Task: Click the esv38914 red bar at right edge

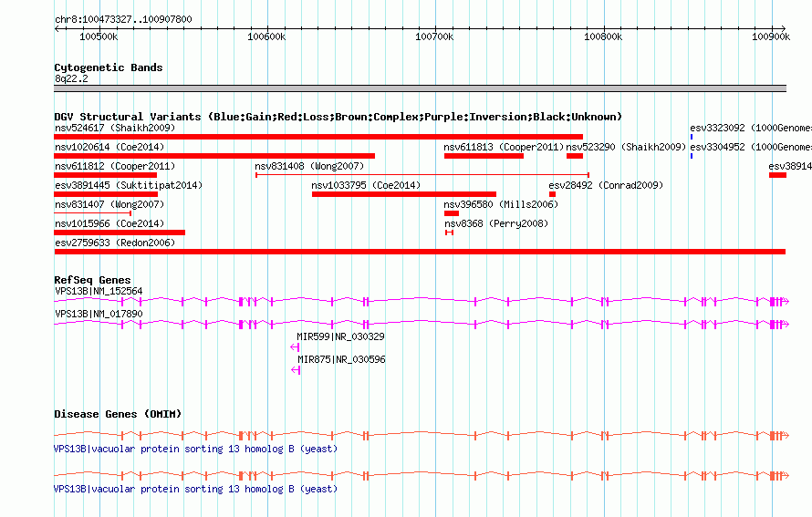Action: point(778,175)
